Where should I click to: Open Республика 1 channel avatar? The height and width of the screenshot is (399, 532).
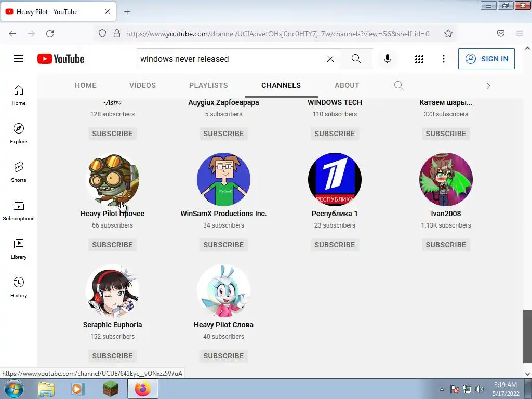click(x=335, y=179)
